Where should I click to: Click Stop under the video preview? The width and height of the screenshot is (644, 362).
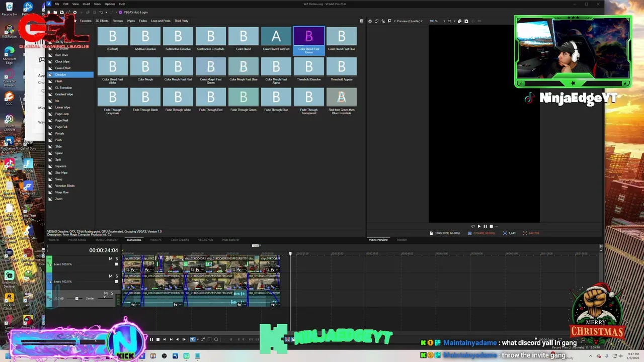[491, 226]
